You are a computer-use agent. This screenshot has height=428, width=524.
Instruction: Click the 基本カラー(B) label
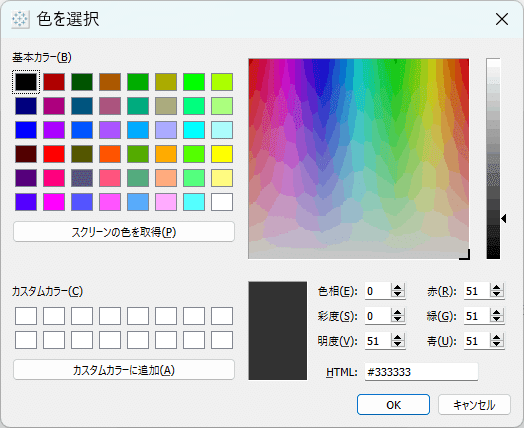tap(42, 57)
